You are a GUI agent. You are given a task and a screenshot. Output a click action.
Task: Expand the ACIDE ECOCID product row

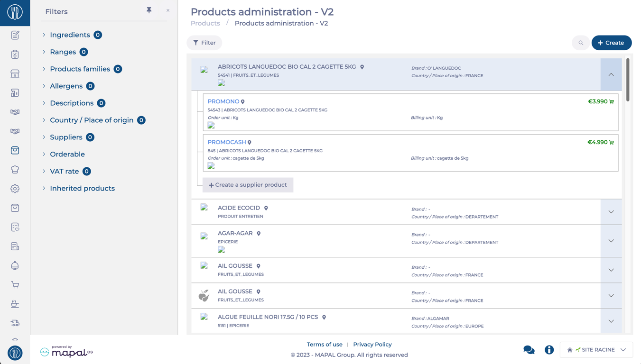click(611, 212)
